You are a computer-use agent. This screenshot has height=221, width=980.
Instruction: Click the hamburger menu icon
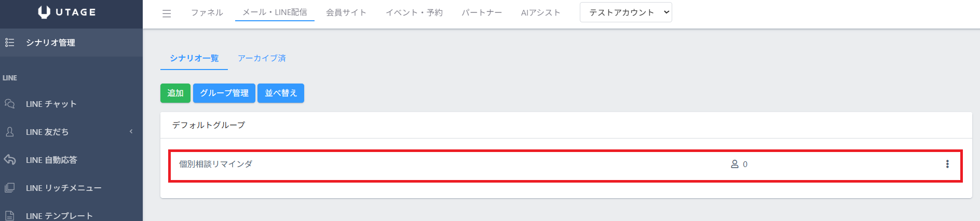pos(167,13)
